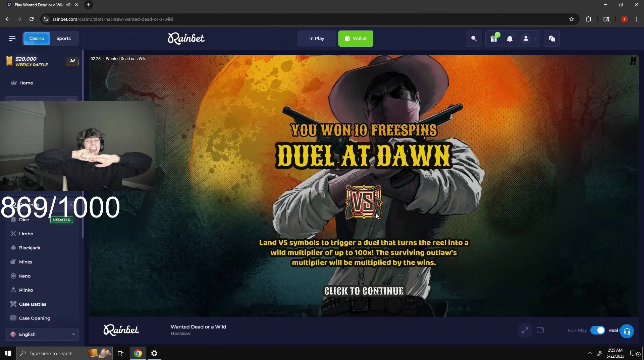Bookmark this page with the star

click(x=572, y=19)
